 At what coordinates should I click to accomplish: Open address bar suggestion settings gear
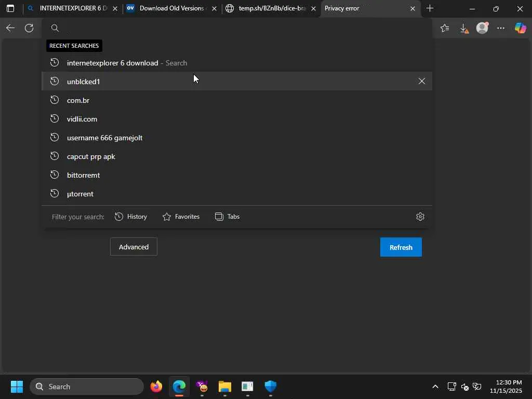[x=420, y=217]
